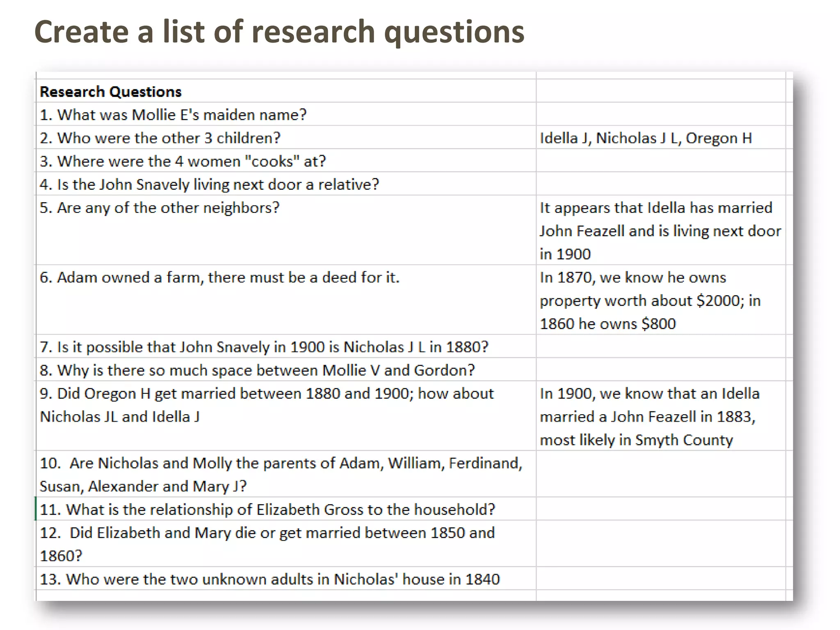Click the cell 'Idella J, Nicholas J L, Oregon H'
Screen dimensions: 840x630
click(x=661, y=137)
